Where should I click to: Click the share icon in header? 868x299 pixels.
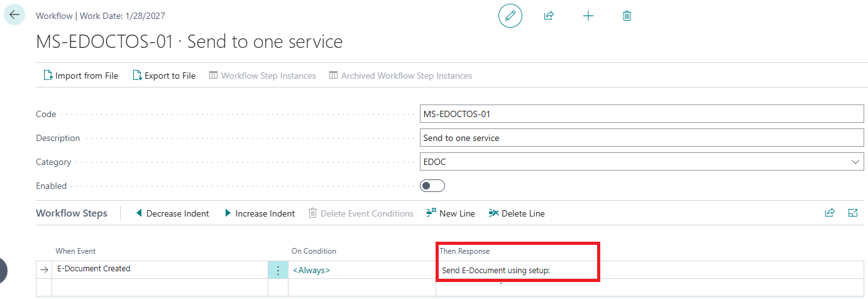coord(549,16)
